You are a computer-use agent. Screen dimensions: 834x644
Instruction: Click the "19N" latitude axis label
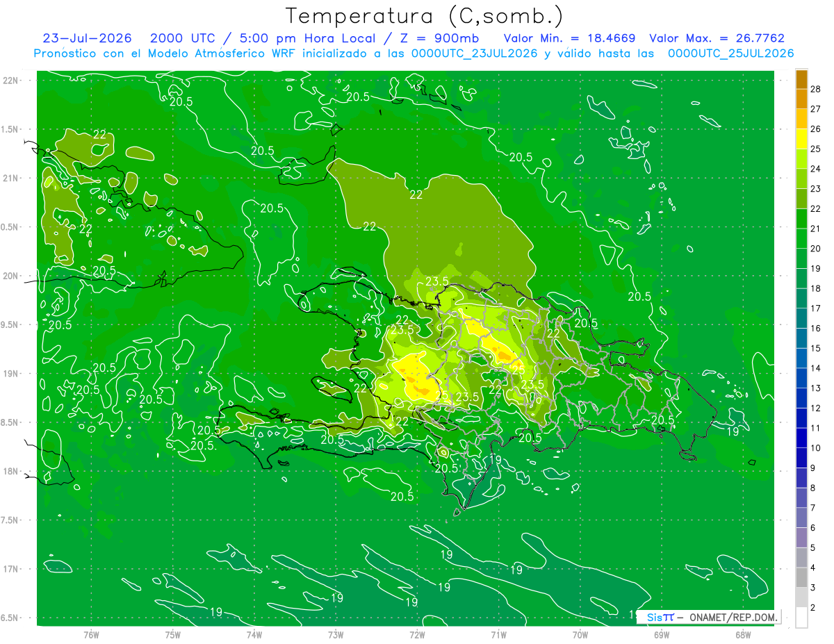(10, 374)
